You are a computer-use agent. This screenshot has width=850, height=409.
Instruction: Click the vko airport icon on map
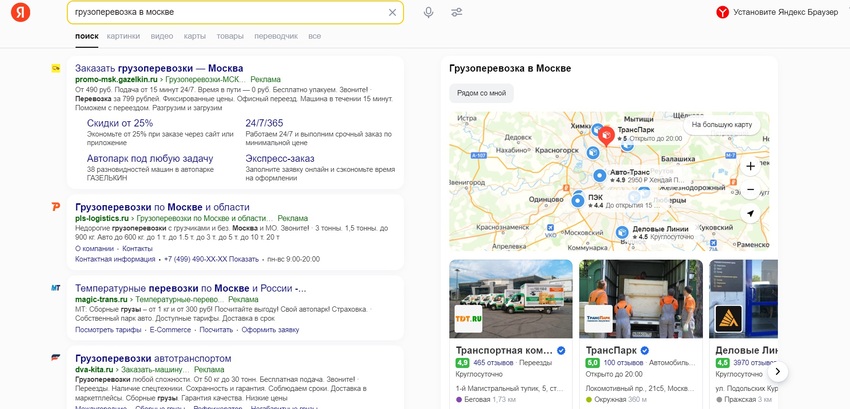coord(551,228)
